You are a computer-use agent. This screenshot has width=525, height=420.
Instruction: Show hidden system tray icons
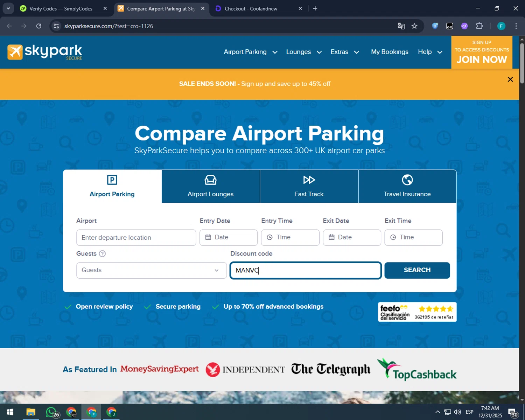(437, 412)
